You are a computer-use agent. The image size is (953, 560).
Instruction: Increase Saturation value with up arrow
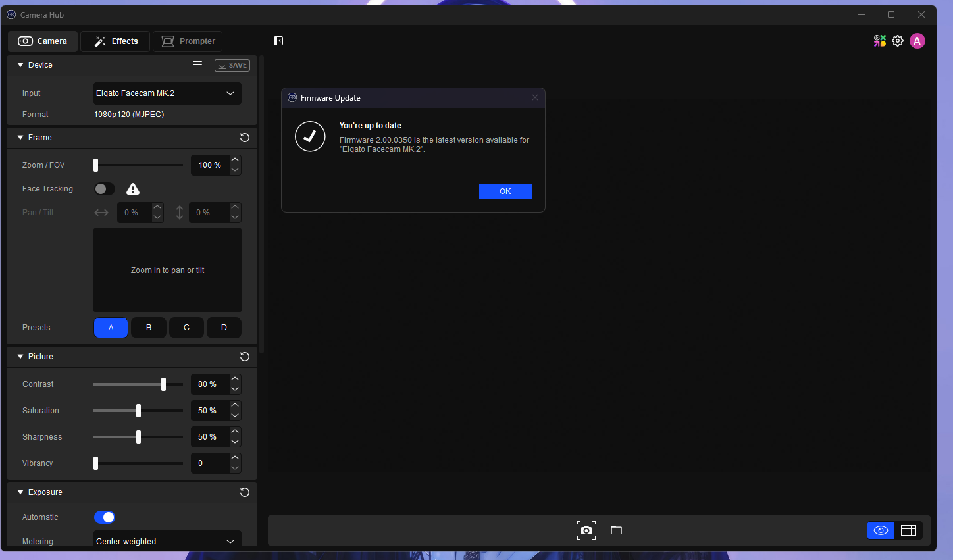tap(235, 405)
